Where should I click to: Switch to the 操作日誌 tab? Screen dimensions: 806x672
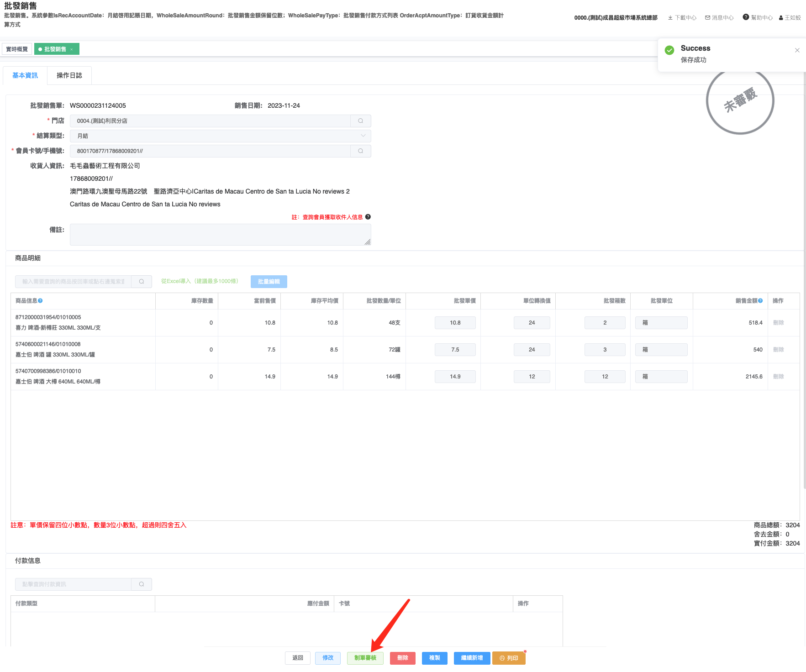[x=69, y=76]
